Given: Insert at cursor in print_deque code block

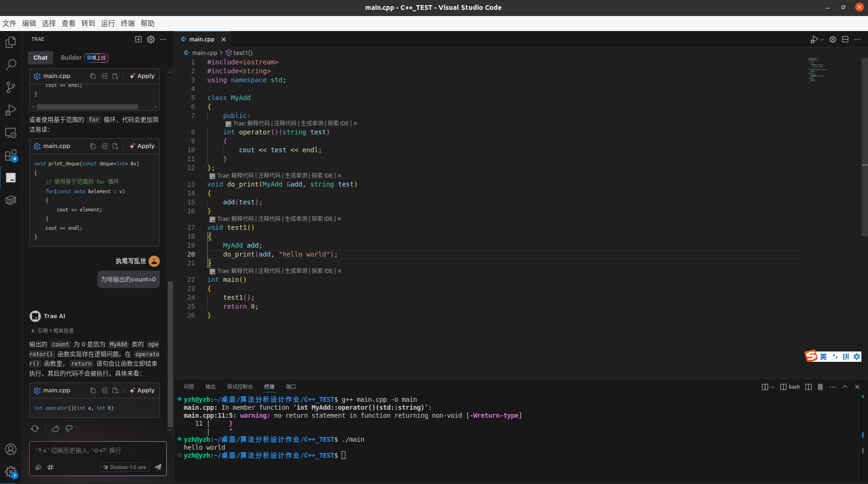Looking at the screenshot, I should 104,146.
